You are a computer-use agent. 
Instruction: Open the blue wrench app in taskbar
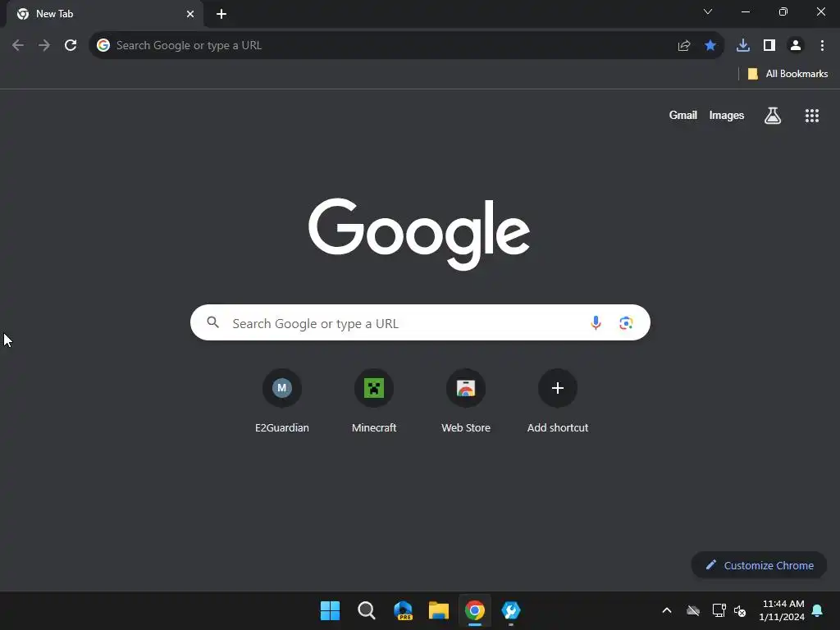[511, 610]
